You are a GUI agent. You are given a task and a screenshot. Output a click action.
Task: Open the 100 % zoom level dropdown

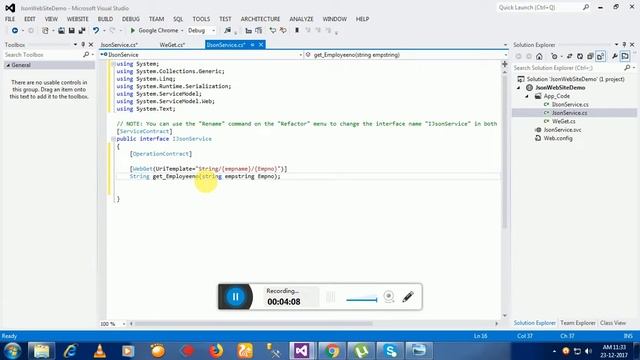coord(123,324)
